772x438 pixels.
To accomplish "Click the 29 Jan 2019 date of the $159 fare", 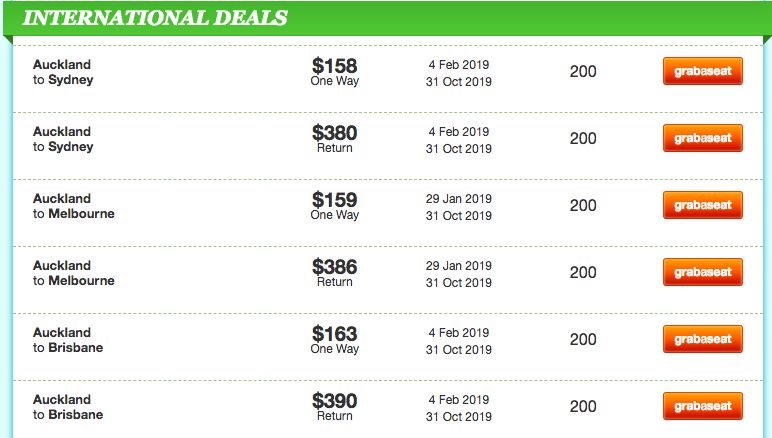I will coord(459,198).
